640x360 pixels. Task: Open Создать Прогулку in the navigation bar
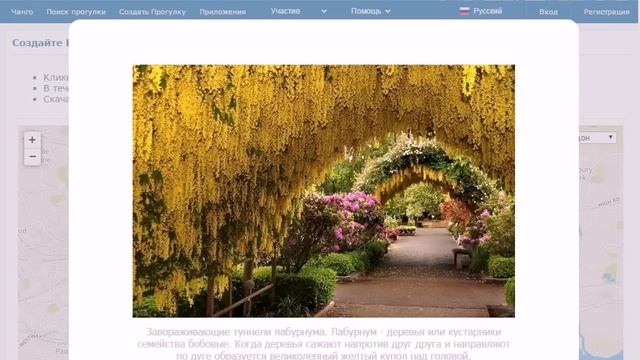152,12
